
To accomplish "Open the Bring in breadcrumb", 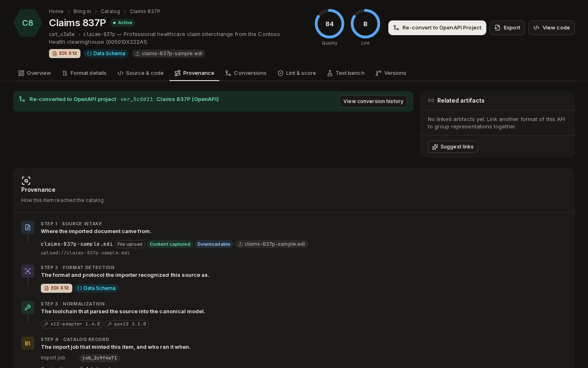I will 82,11.
